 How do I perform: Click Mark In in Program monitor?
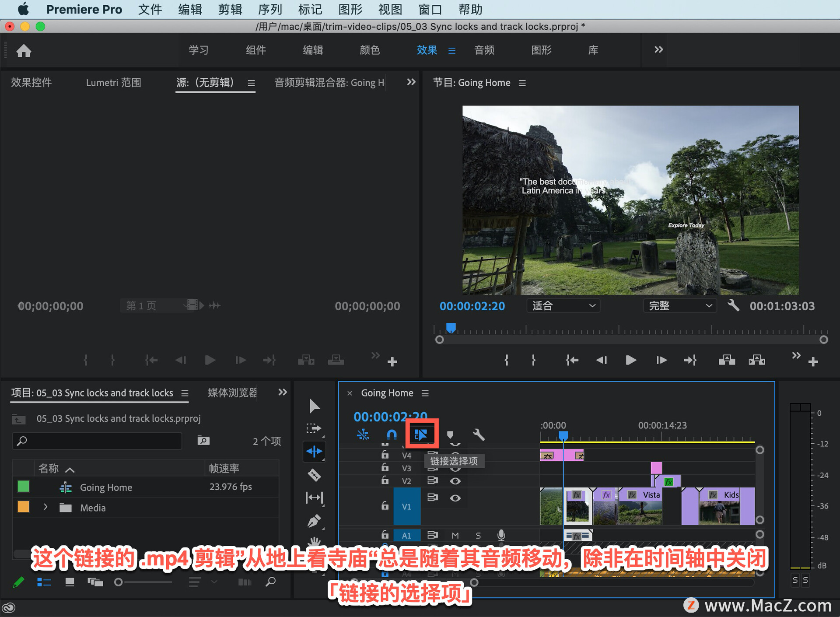506,360
